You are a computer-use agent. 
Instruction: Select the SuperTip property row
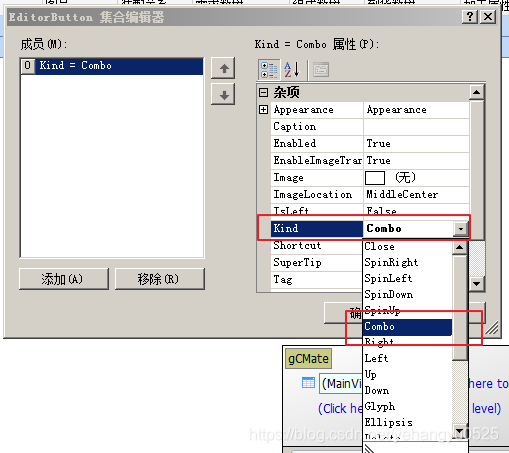pyautogui.click(x=317, y=263)
